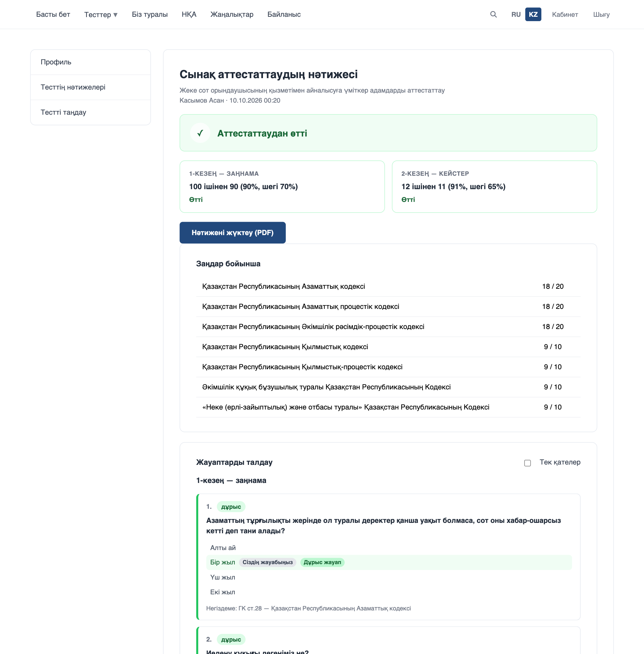Open Жаңалықтар in the navigation
Viewport: 644px width, 654px height.
coord(232,14)
